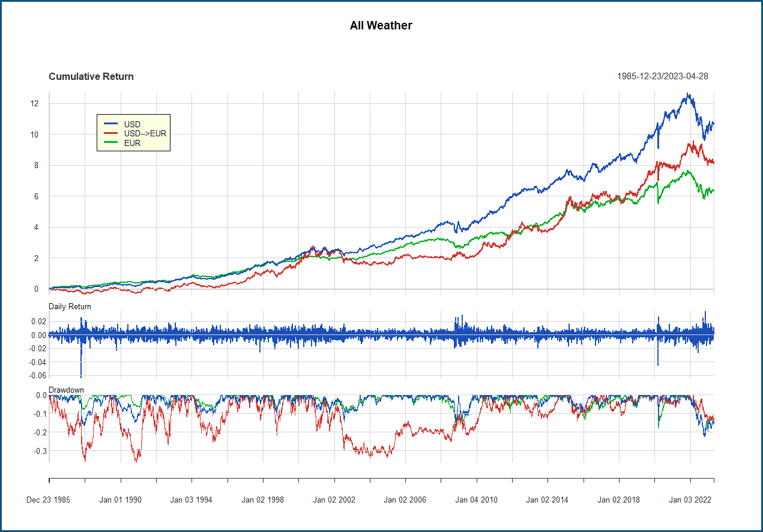This screenshot has width=763, height=532.
Task: Click the "4" cumulative return axis value
Action: [36, 228]
